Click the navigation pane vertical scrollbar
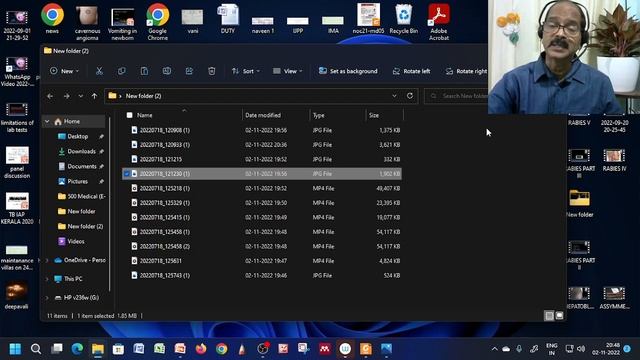Screen dimensions: 640x360 point(109,204)
